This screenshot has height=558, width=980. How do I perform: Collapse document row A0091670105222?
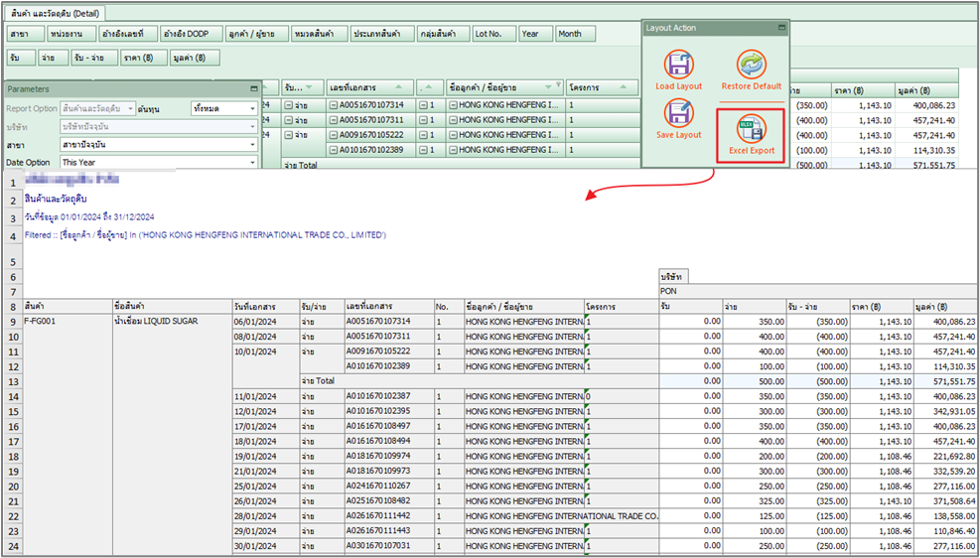[334, 135]
